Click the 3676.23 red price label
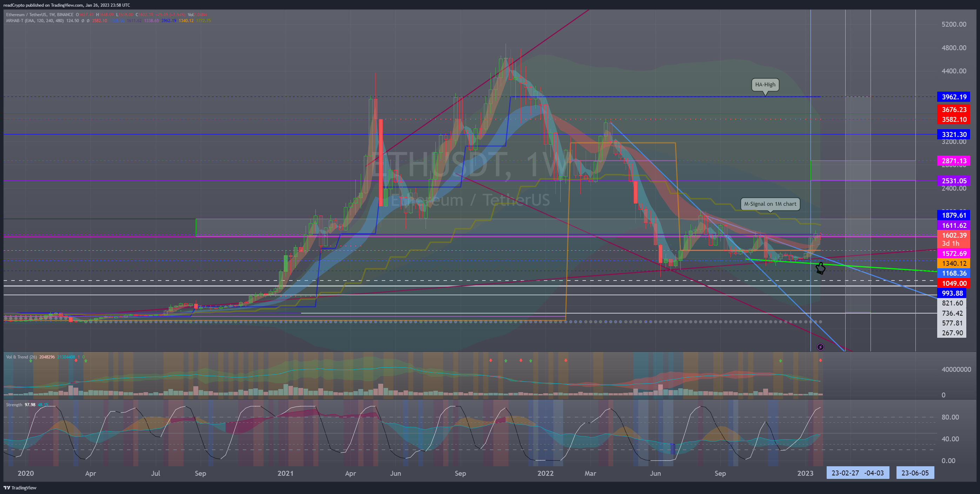The width and height of the screenshot is (980, 494). pos(953,110)
